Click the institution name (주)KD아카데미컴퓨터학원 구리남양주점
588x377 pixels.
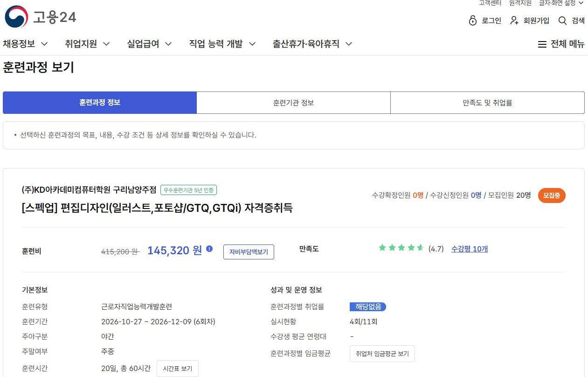(89, 190)
